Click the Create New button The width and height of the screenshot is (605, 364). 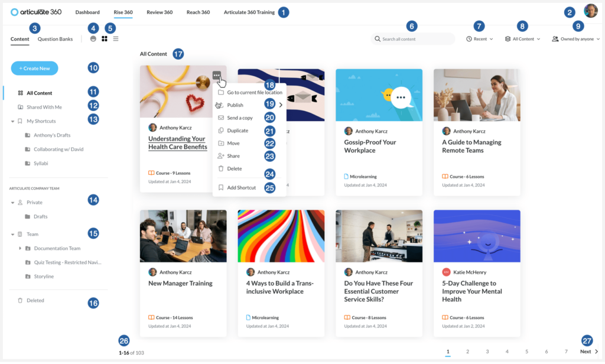tap(34, 69)
